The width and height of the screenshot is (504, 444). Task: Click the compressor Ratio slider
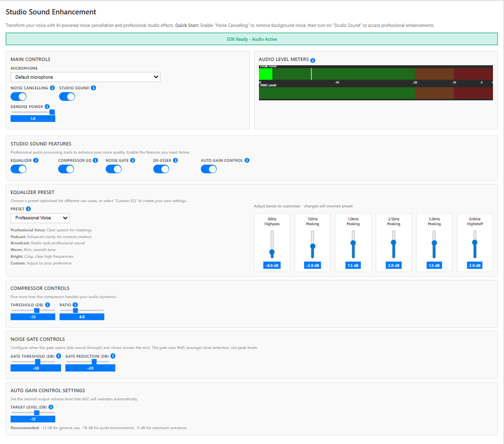[x=82, y=311]
